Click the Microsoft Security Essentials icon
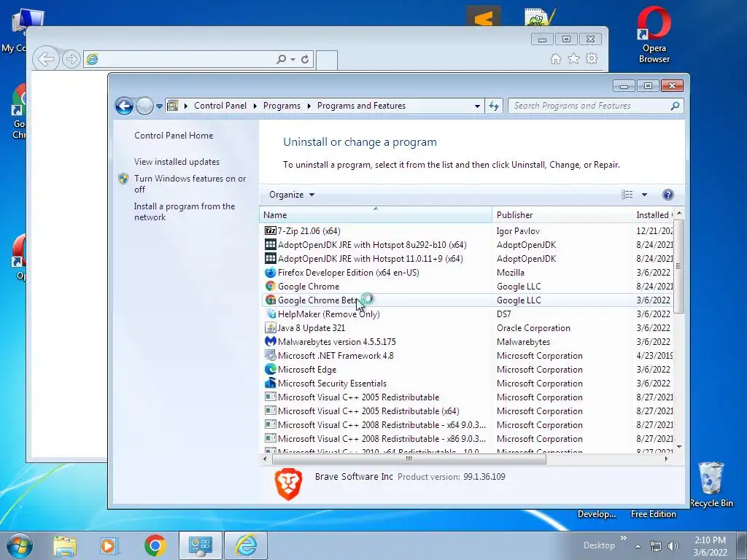Viewport: 747px width, 560px height. click(x=270, y=383)
